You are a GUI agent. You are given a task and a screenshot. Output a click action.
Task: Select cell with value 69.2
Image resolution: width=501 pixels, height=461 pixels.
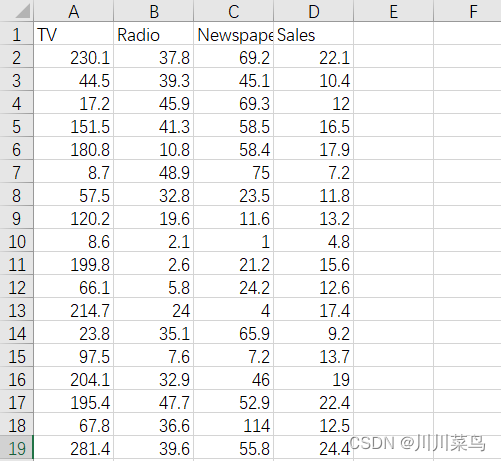pos(234,57)
